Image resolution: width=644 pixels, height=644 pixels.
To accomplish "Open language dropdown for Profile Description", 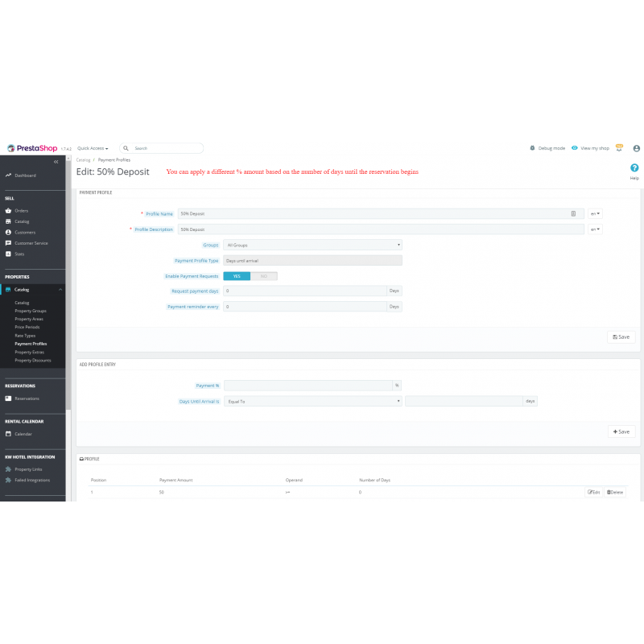I will pyautogui.click(x=595, y=229).
